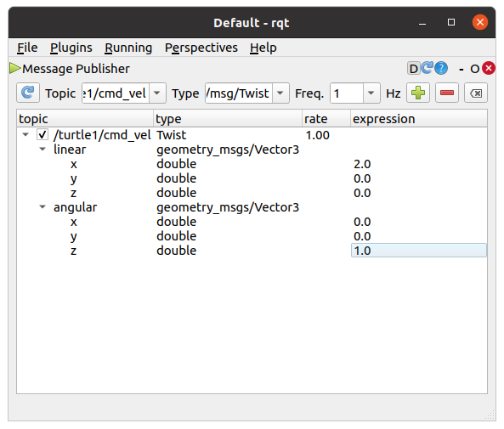This screenshot has height=429, width=504.
Task: Close the Message Publisher plugin with red X
Action: coord(489,68)
